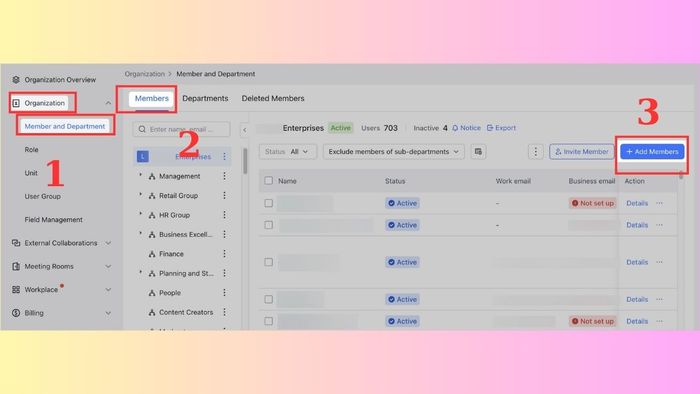Open ellipsis menu in second member row
Screen dimensions: 700x394
click(x=659, y=225)
